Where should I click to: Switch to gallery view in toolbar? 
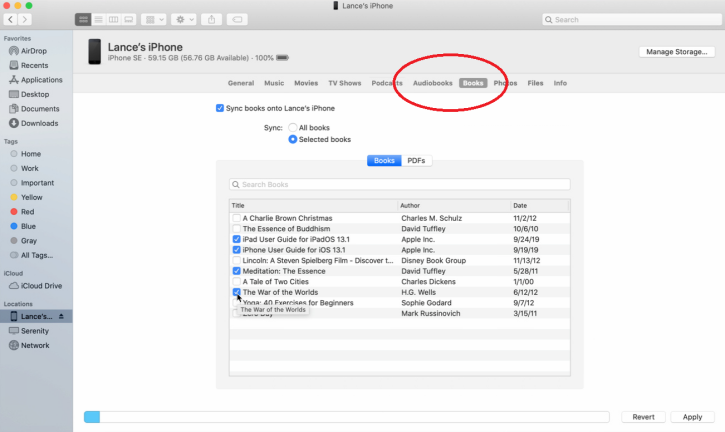coord(129,19)
